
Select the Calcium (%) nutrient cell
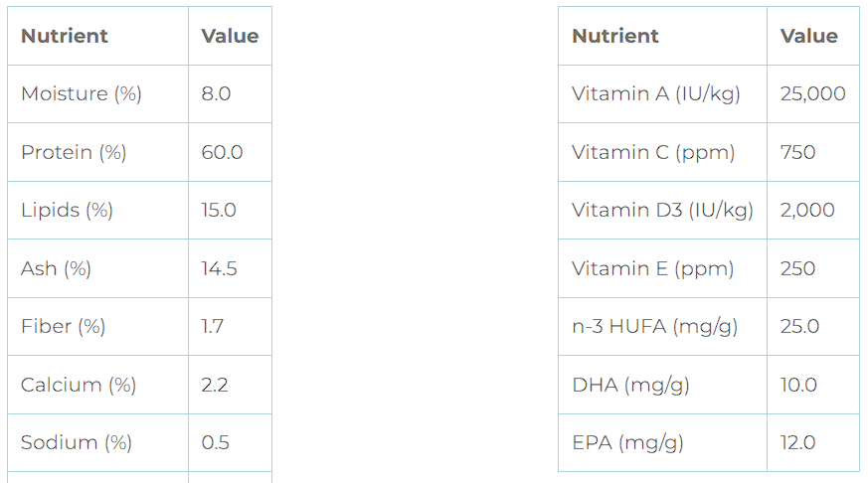(x=79, y=385)
